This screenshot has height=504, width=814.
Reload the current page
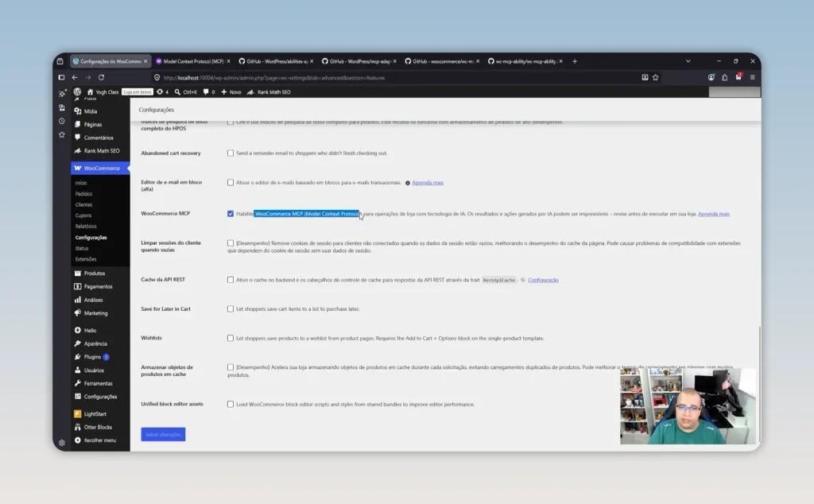click(x=101, y=77)
